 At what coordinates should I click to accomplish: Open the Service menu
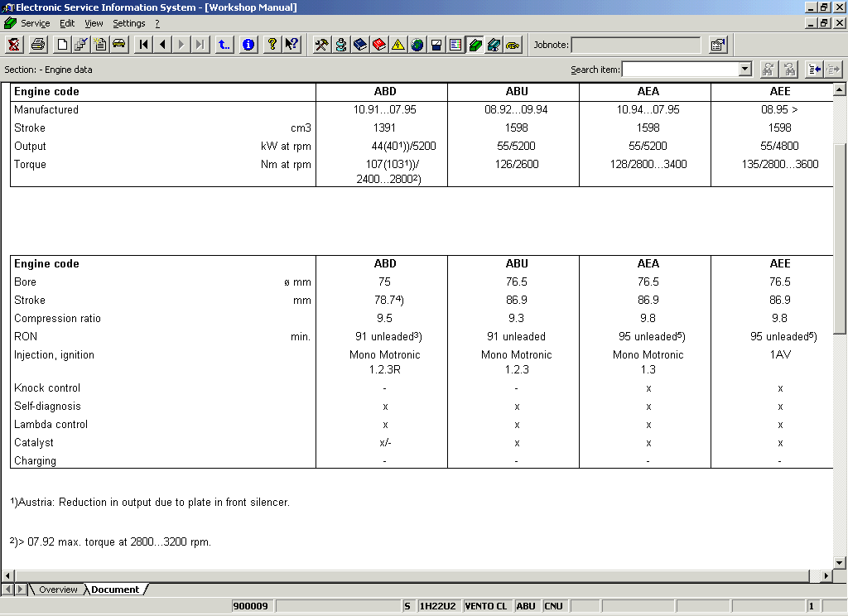tap(35, 23)
